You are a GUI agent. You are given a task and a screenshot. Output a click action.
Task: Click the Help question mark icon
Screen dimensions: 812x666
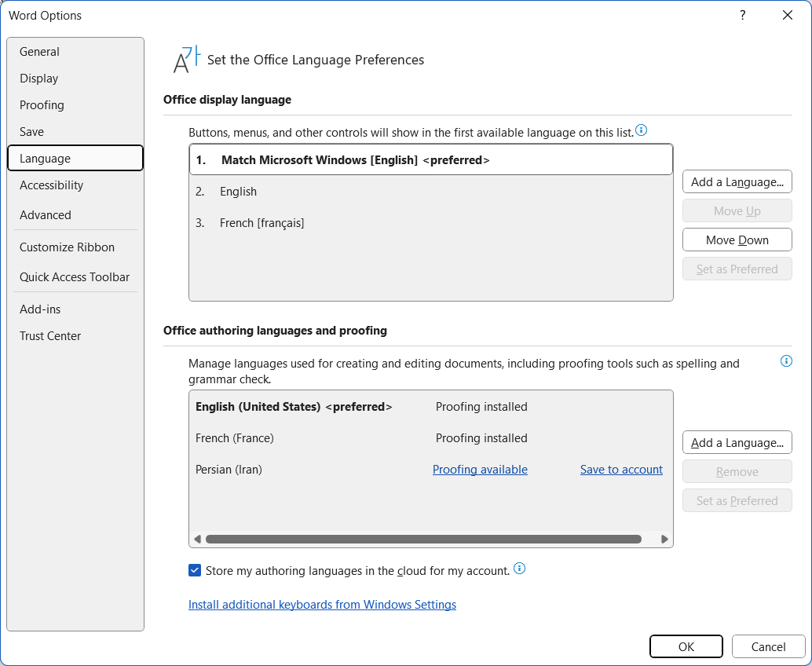click(743, 15)
